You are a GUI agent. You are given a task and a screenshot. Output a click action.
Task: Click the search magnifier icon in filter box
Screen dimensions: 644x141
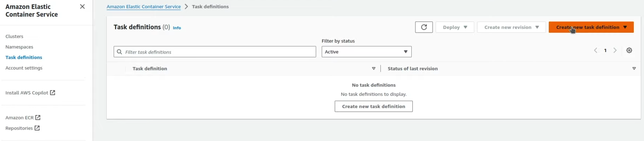tap(119, 52)
